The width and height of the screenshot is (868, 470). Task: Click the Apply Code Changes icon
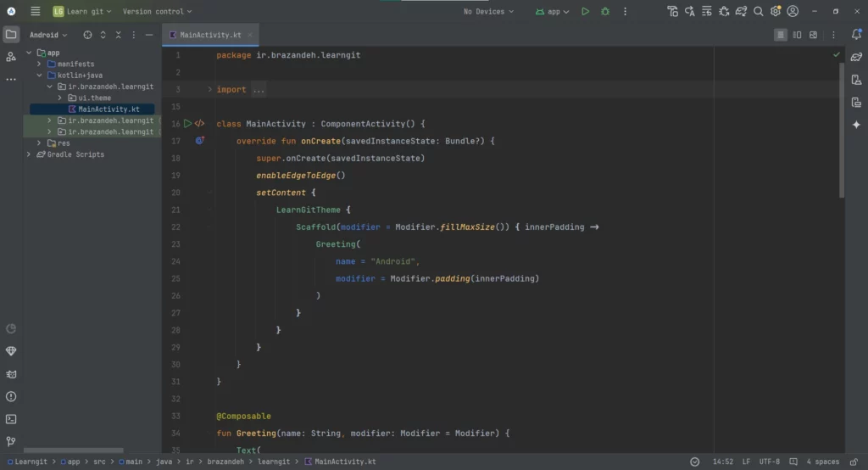pyautogui.click(x=707, y=11)
